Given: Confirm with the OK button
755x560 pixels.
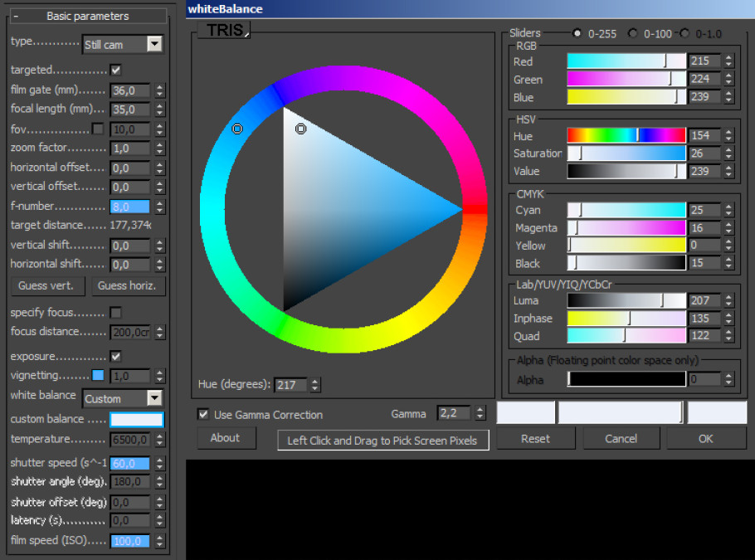Looking at the screenshot, I should point(706,439).
